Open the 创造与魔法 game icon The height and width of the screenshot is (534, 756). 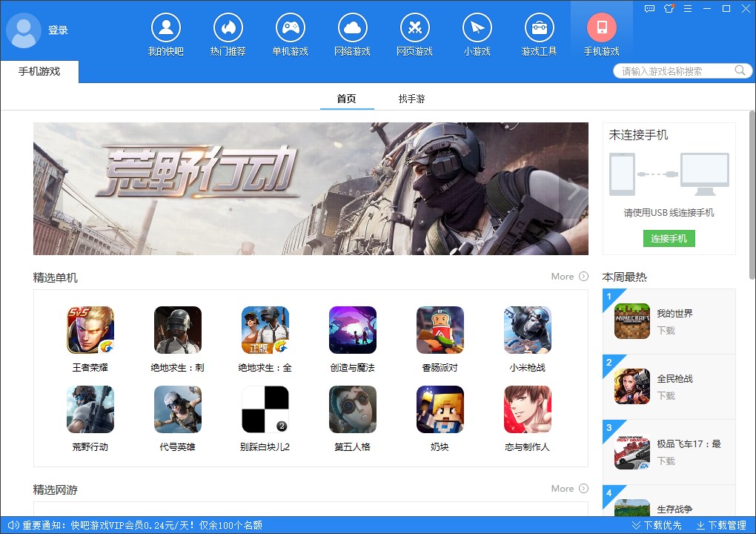pos(353,330)
